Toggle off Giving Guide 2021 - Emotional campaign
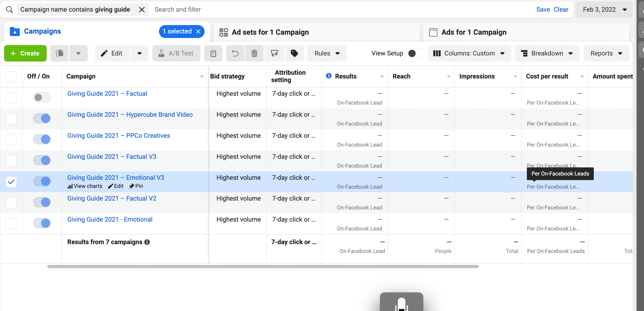This screenshot has width=644, height=311. [42, 223]
